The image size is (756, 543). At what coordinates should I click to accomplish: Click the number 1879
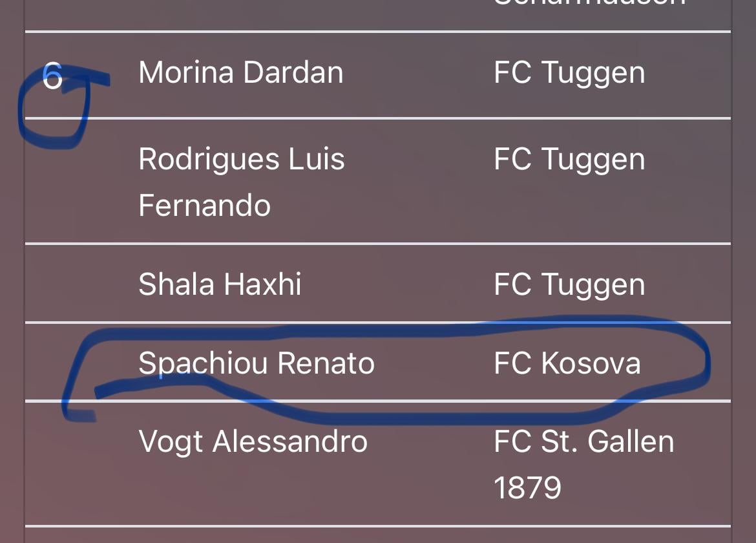pyautogui.click(x=527, y=487)
